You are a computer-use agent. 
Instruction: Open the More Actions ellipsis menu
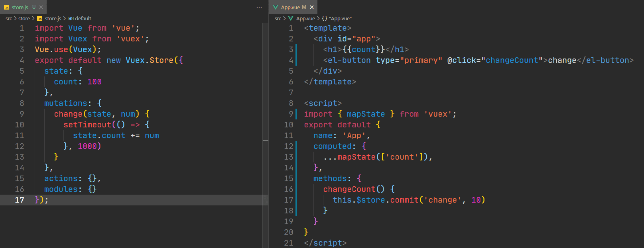(259, 7)
